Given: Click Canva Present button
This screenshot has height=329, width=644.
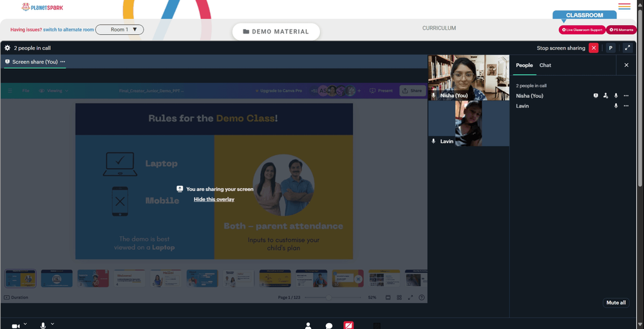Looking at the screenshot, I should coord(381,91).
